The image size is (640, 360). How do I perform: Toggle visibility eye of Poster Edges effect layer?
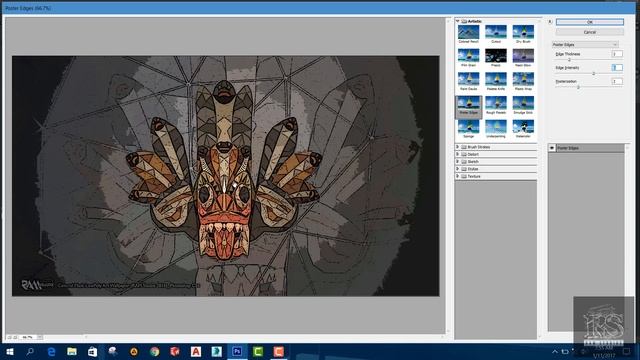click(552, 148)
